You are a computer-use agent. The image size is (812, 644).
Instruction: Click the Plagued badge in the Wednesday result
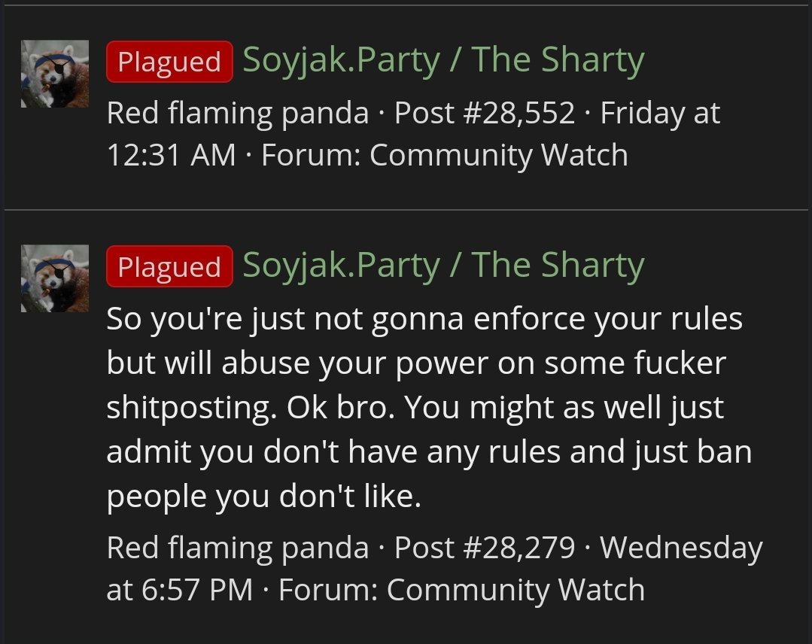pyautogui.click(x=169, y=266)
